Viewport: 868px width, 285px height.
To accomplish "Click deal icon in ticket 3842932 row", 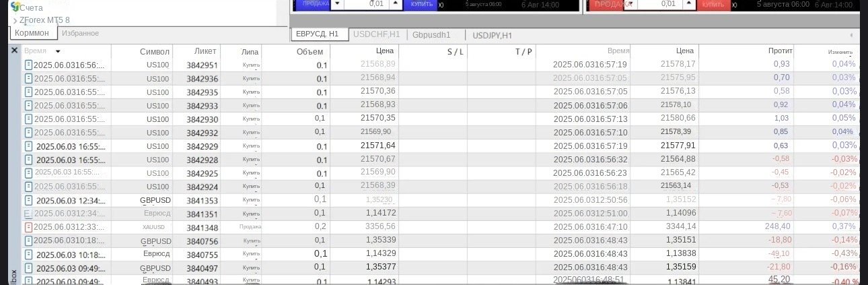I will point(28,132).
